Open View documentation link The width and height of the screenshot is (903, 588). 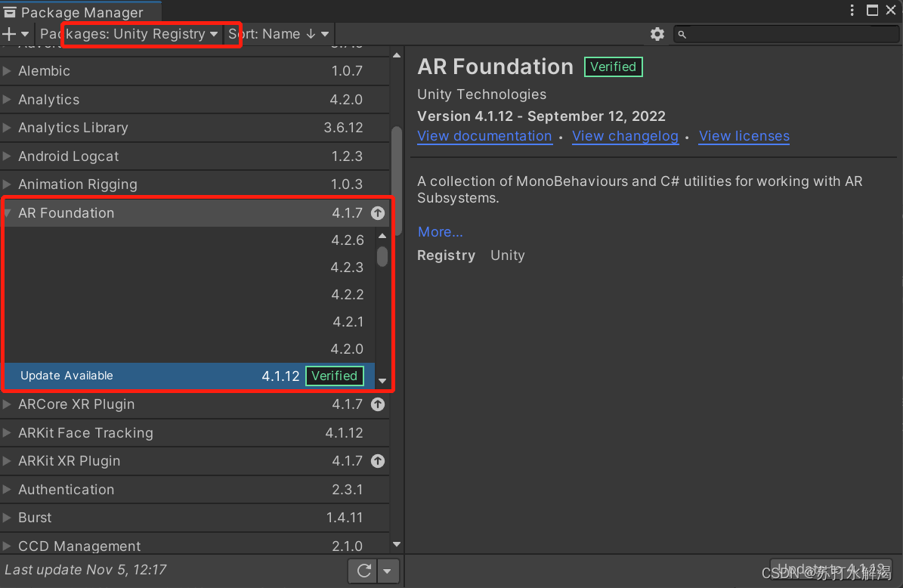484,137
